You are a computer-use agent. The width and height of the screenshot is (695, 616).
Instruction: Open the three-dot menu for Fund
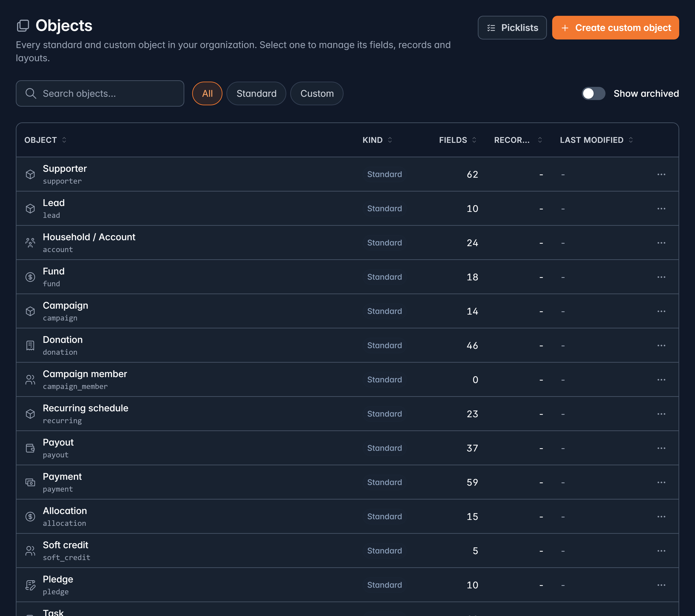(661, 277)
